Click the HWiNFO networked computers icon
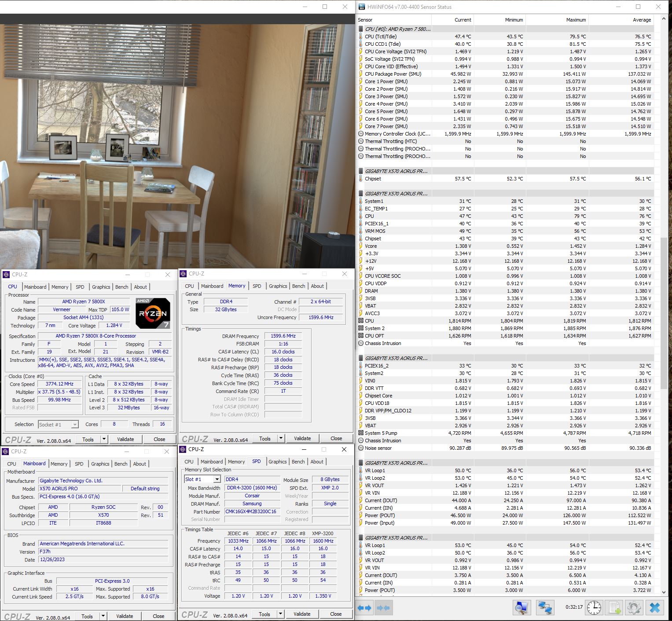This screenshot has width=672, height=621. pos(545,608)
